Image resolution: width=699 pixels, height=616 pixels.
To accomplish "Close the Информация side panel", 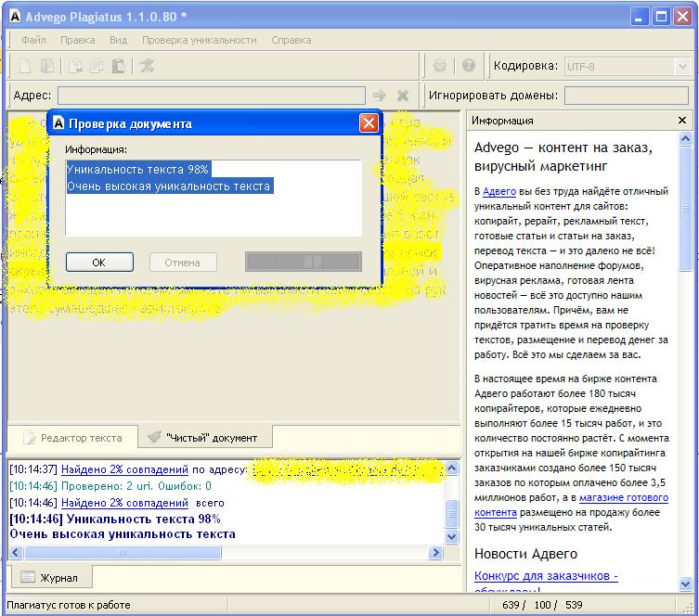I will (x=681, y=121).
